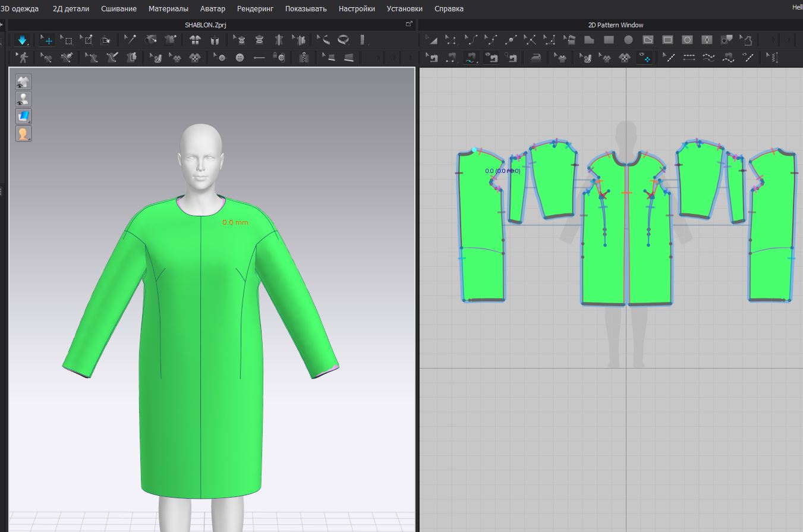
Task: Open the Рендеринг menu
Action: pos(255,8)
